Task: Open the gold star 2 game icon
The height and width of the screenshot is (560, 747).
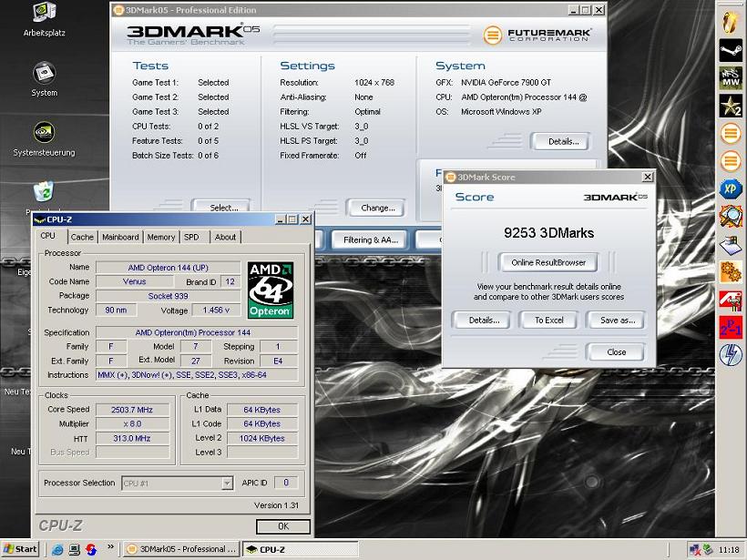Action: click(x=731, y=106)
